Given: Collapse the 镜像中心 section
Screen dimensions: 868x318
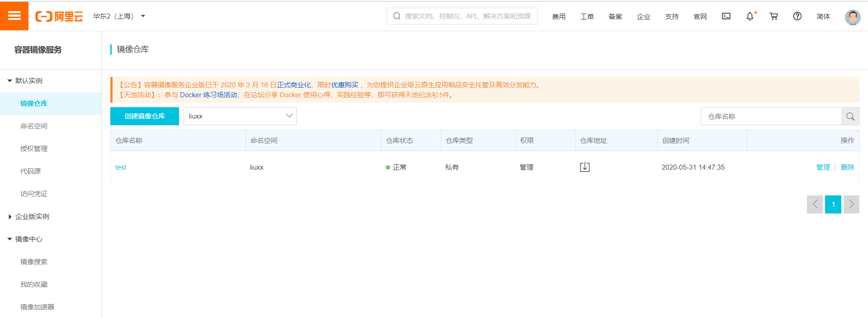Looking at the screenshot, I should [x=10, y=239].
